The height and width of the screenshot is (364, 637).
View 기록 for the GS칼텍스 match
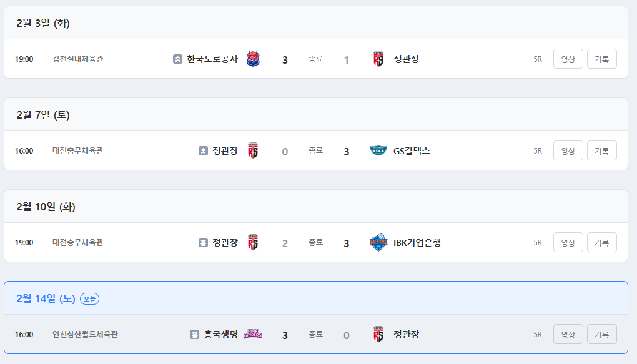601,150
